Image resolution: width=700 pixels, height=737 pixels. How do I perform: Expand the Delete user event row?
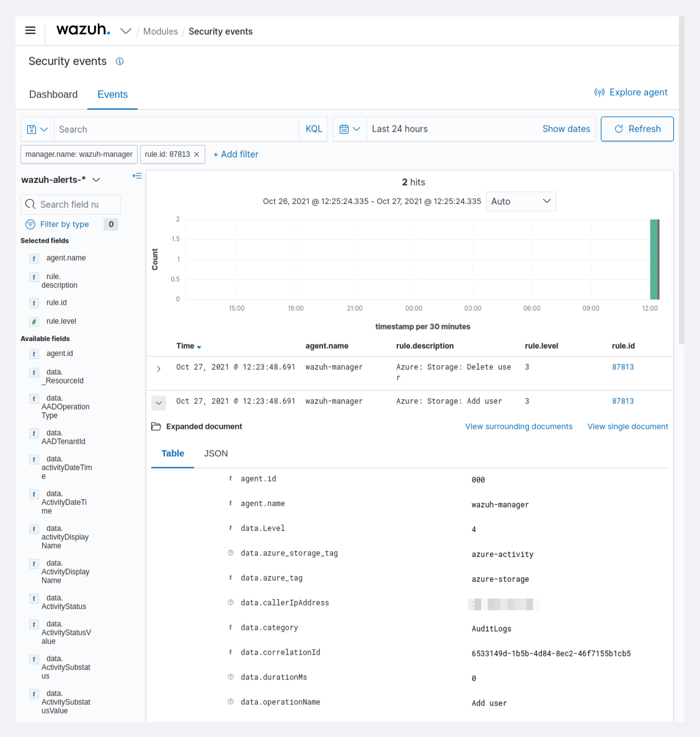tap(159, 369)
